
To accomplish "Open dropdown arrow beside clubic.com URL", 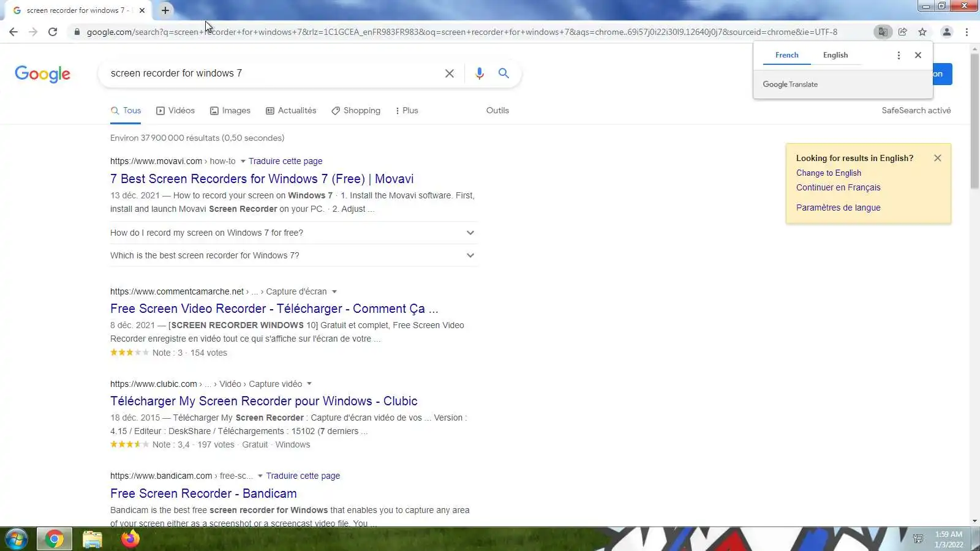I will (x=309, y=384).
